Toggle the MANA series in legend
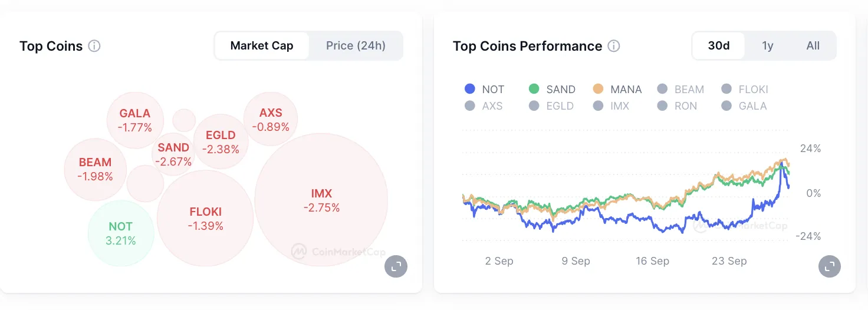Screen dimensions: 868x310 pyautogui.click(x=617, y=90)
